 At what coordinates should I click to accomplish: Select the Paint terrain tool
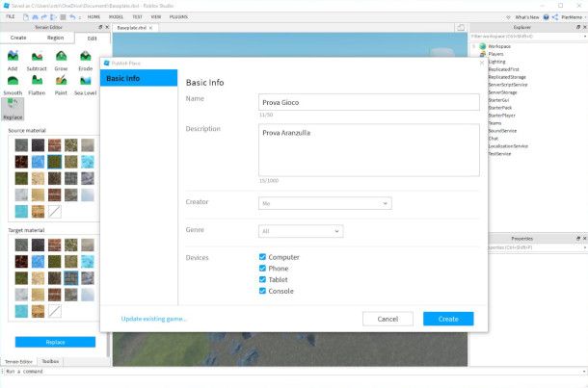(61, 85)
